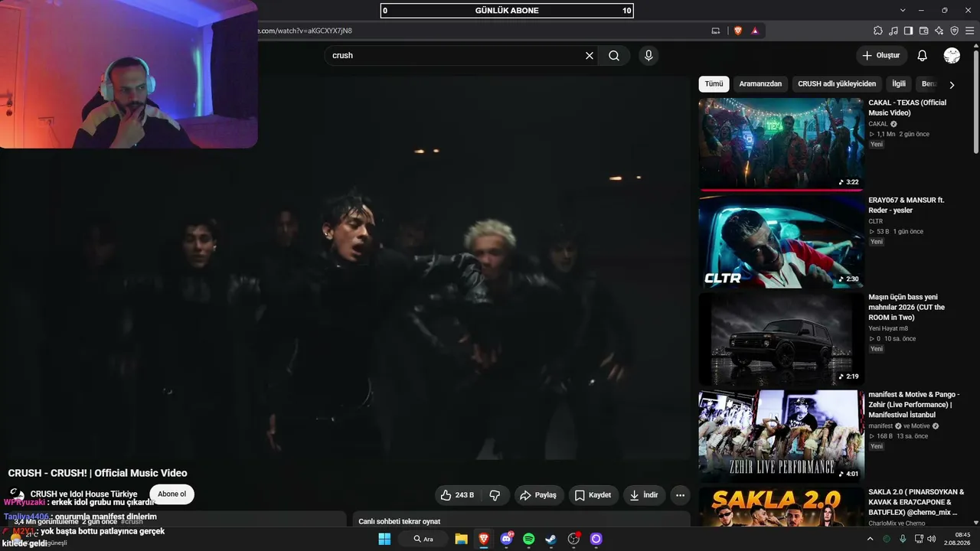Click the Abone ol subscribe button
980x551 pixels.
pos(171,494)
